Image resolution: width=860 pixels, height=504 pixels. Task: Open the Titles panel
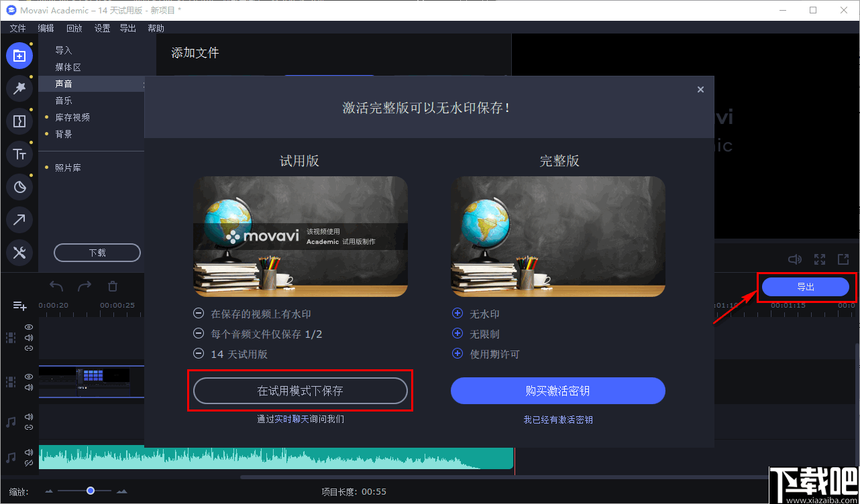tap(19, 153)
